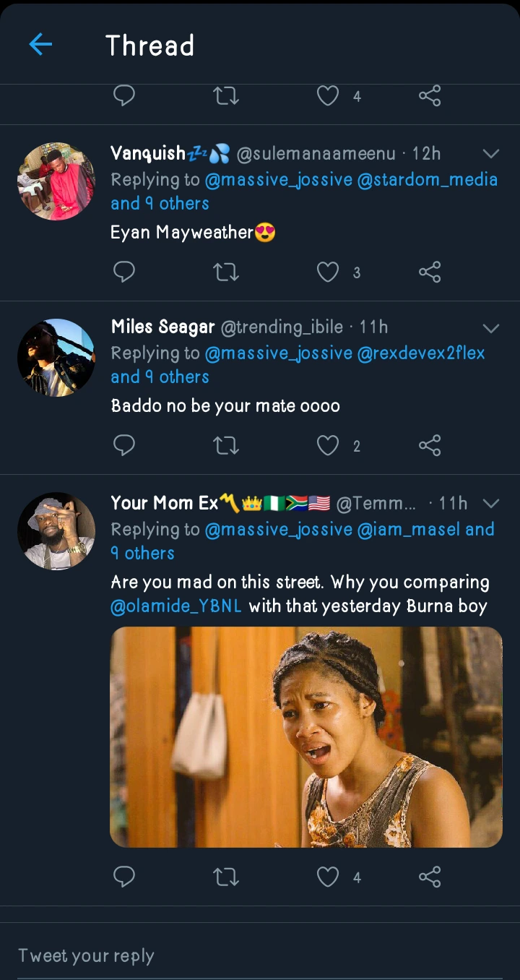
Task: Open @olamide_YBNL mention link
Action: tap(176, 606)
